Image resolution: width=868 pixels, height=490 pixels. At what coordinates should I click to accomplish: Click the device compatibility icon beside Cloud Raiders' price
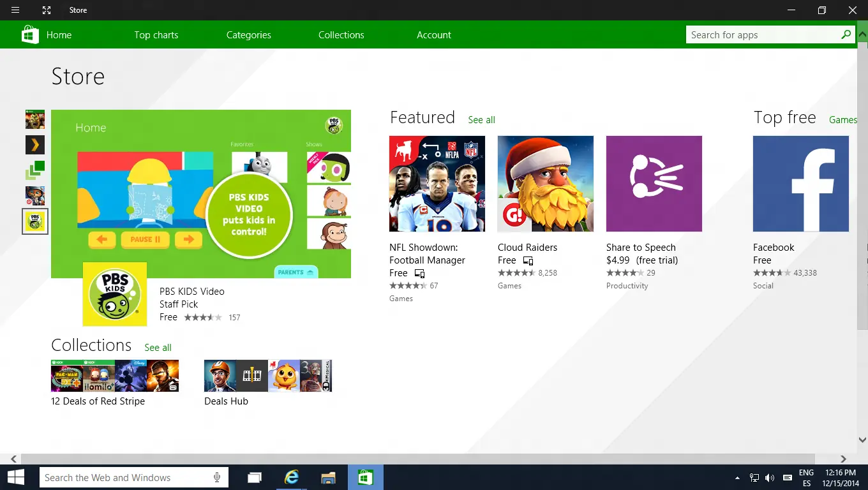coord(527,261)
